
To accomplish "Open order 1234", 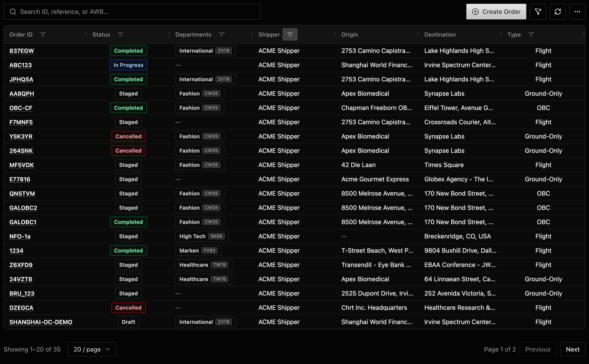I will pos(16,251).
